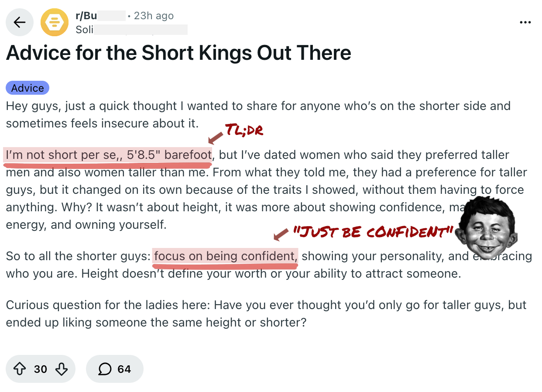Click the back arrow button
The height and width of the screenshot is (392, 542).
(x=20, y=23)
